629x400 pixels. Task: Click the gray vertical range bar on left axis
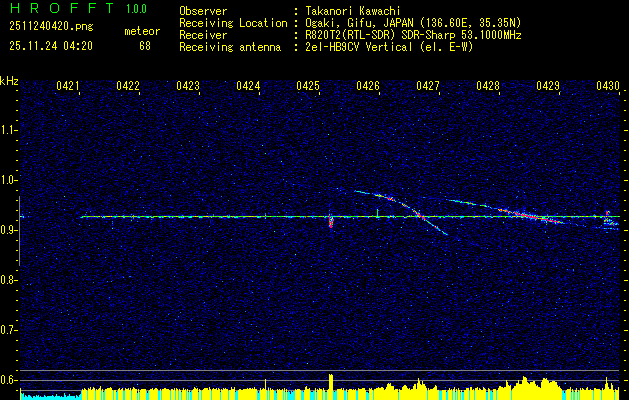click(x=19, y=231)
